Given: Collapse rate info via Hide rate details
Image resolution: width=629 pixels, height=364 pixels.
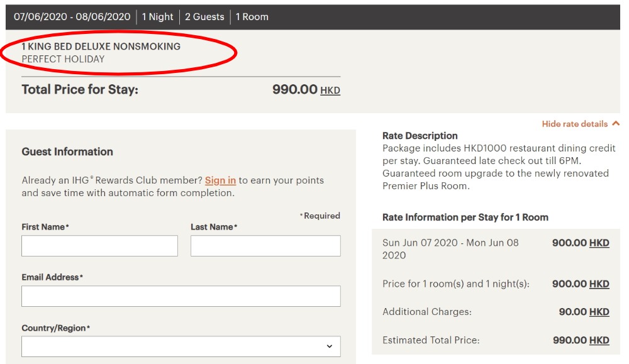Looking at the screenshot, I should tap(574, 124).
